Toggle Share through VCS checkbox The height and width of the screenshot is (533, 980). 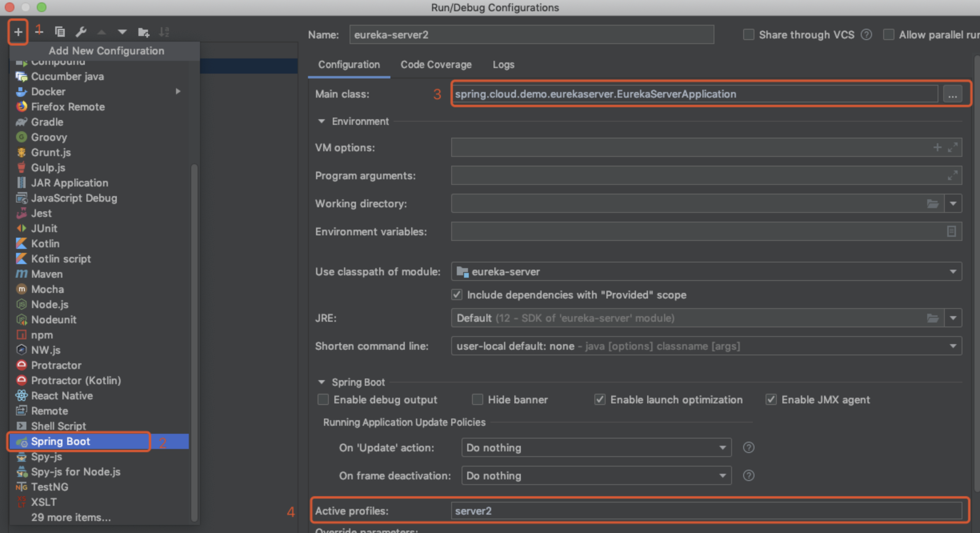pos(748,35)
